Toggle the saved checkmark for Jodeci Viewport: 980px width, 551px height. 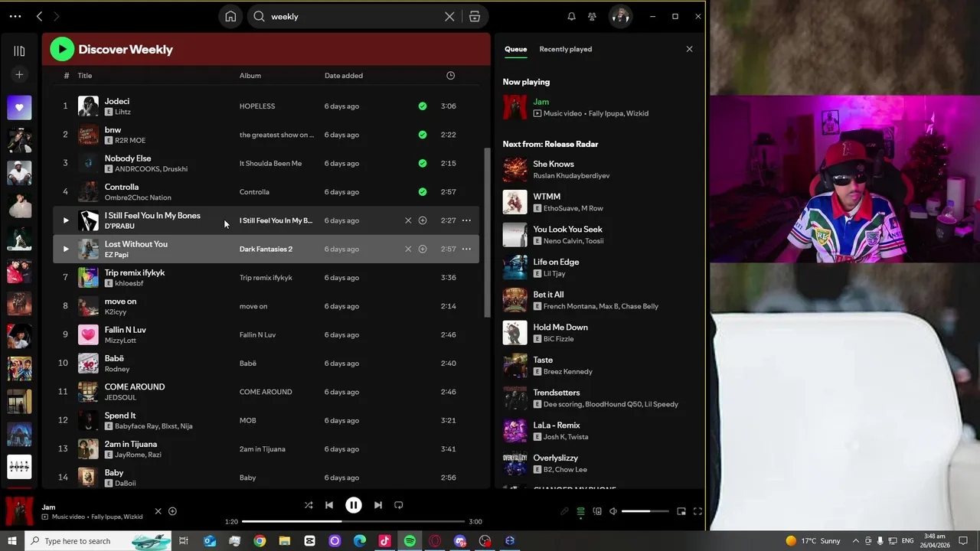point(423,106)
